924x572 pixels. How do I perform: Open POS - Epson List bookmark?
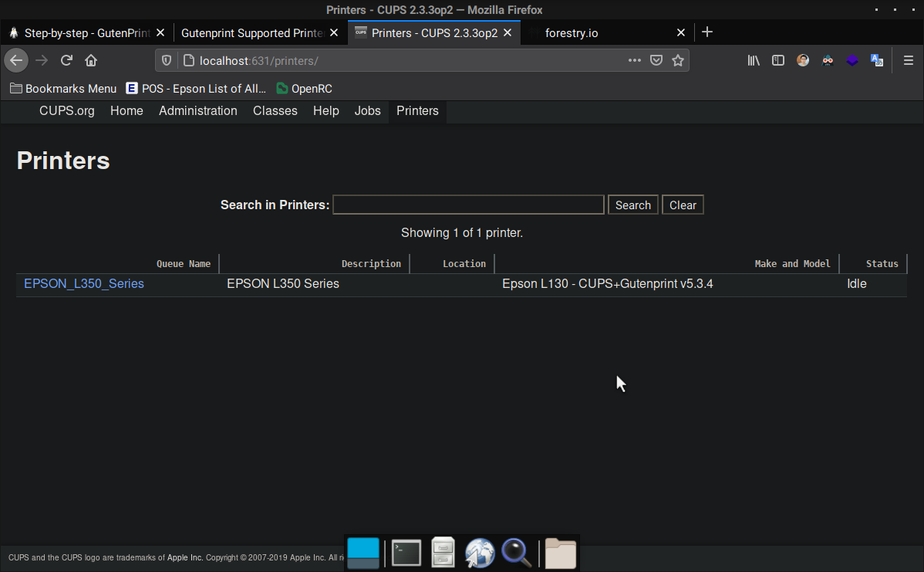pyautogui.click(x=196, y=89)
